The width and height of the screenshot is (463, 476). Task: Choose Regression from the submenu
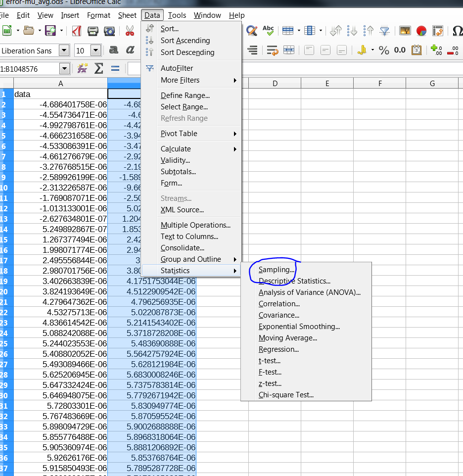coord(278,349)
